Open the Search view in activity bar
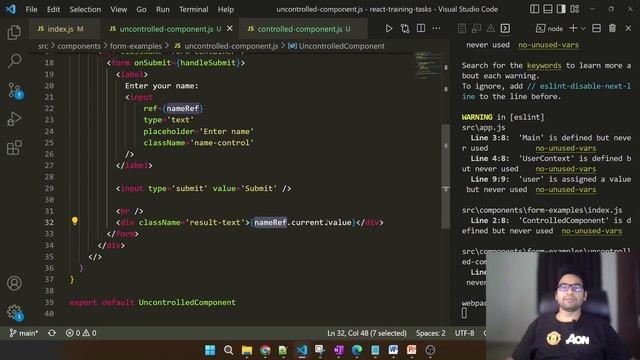Screen dimensions: 640x360 14,61
